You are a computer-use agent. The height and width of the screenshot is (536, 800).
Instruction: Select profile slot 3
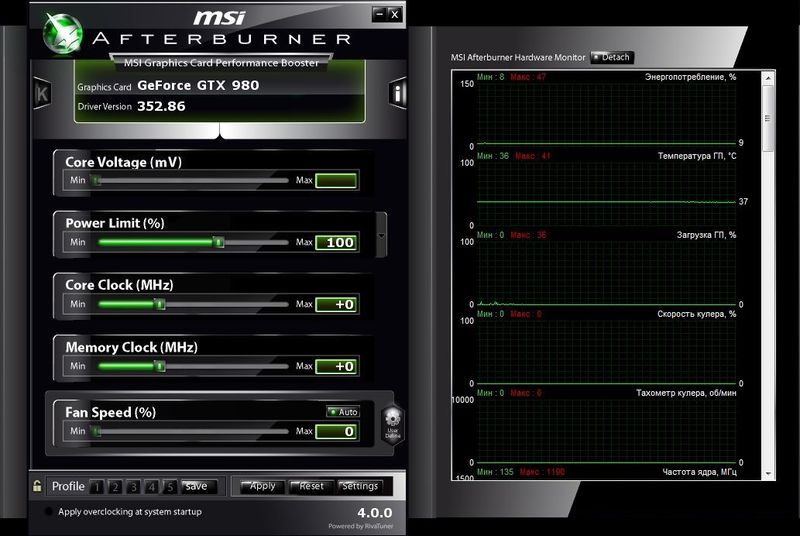[134, 487]
